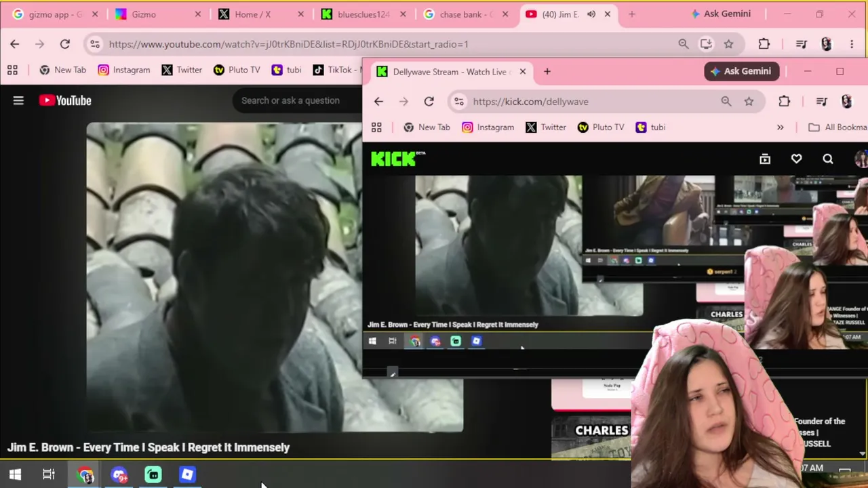Open Discord from the taskbar
This screenshot has width=868, height=488.
pyautogui.click(x=119, y=474)
